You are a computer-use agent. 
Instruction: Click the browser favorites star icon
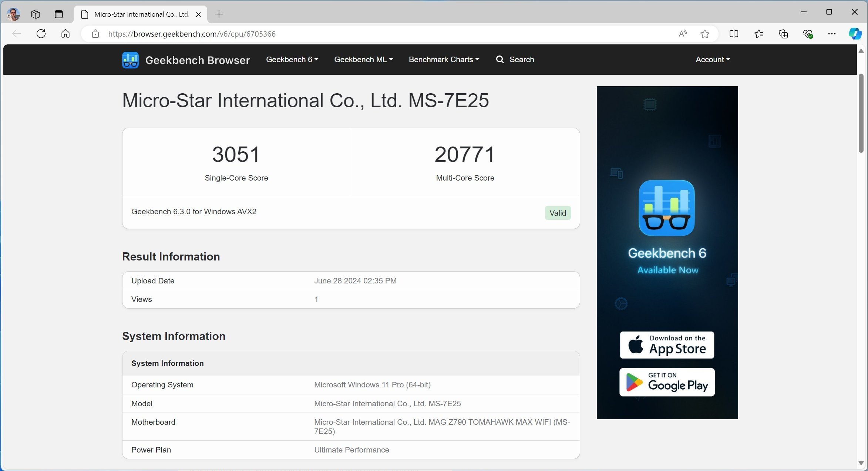pyautogui.click(x=704, y=33)
